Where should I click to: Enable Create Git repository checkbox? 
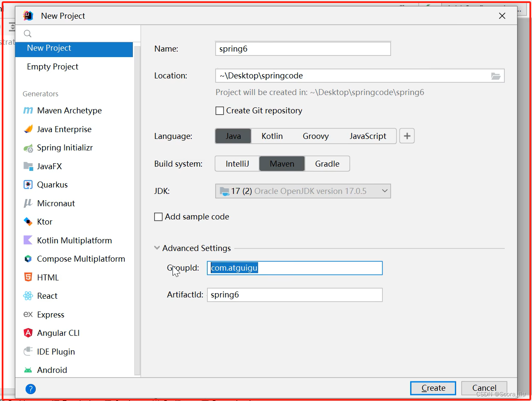(220, 111)
